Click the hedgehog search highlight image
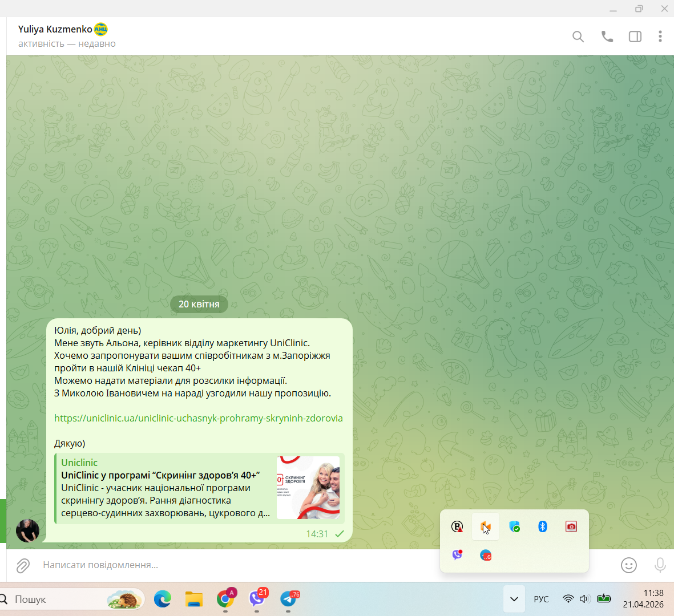The image size is (674, 616). [x=124, y=599]
